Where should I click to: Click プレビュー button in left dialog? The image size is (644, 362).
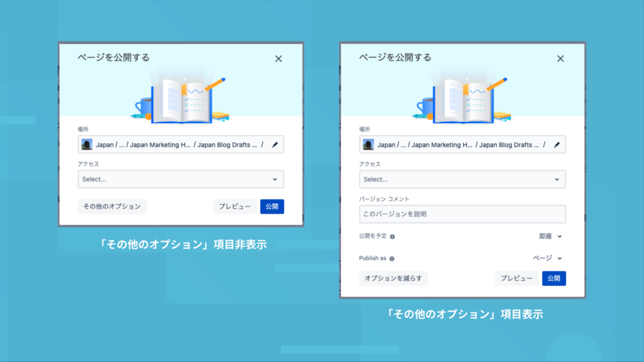235,206
